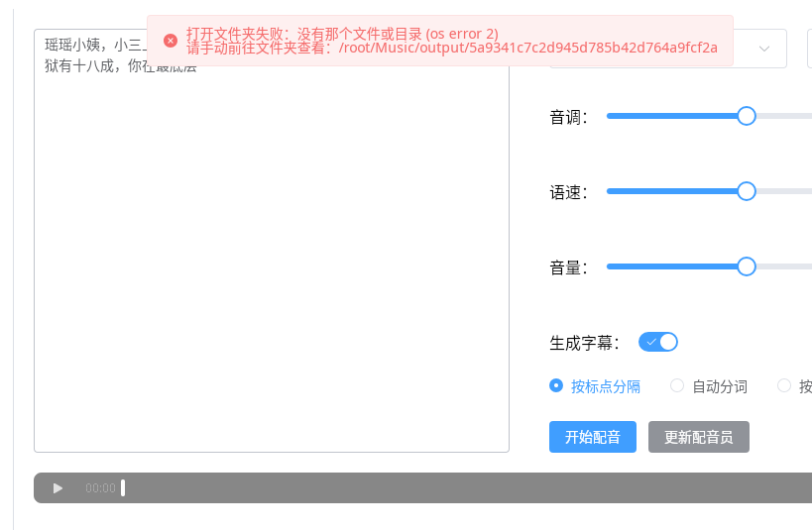812x530 pixels.
Task: Click the 音量 slider handle
Action: coord(747,267)
